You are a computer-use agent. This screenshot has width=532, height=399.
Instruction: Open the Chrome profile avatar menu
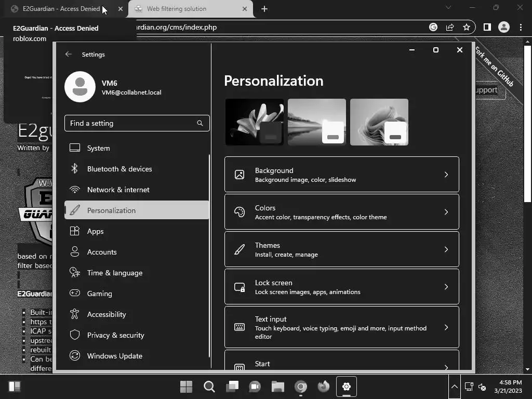coord(504,27)
